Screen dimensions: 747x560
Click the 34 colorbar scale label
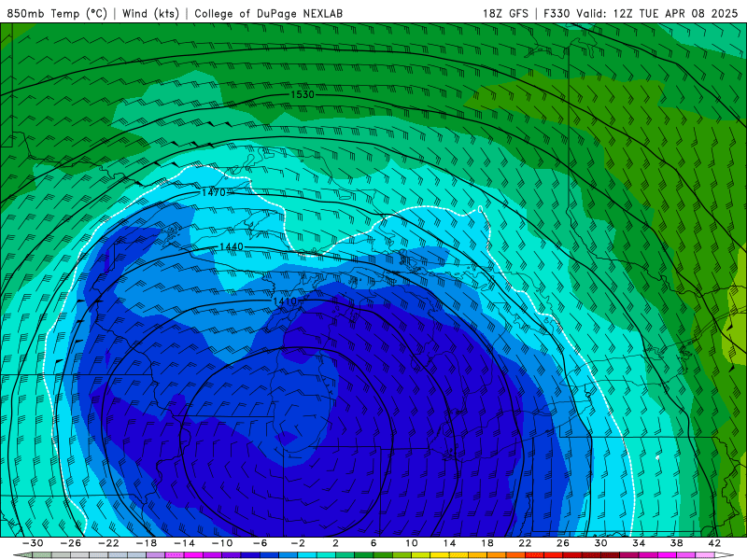click(x=639, y=543)
